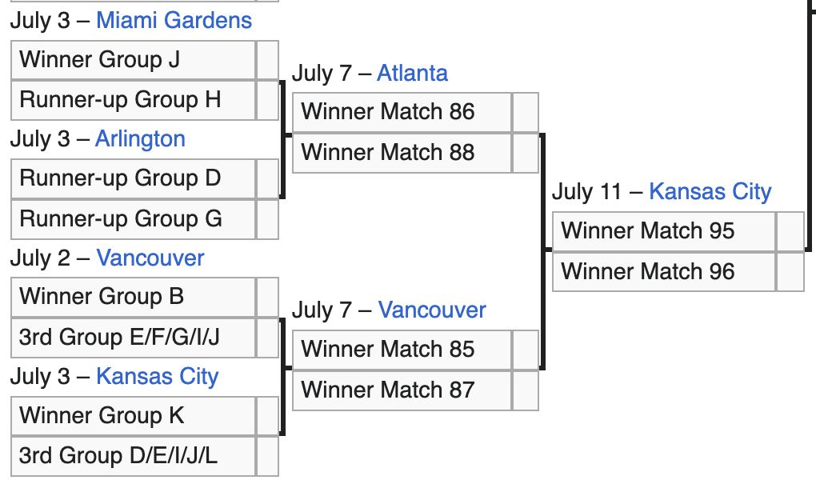The height and width of the screenshot is (504, 816).
Task: Select the Runner-up Group D team cell
Action: 134,178
